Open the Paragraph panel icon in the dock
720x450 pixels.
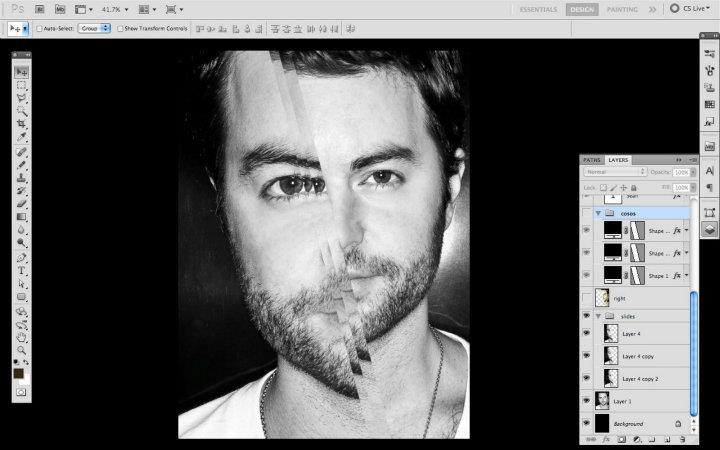point(709,187)
